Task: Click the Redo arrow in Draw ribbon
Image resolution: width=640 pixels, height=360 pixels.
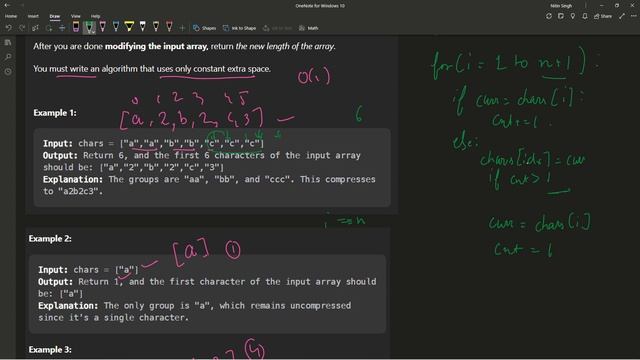Action: point(22,28)
